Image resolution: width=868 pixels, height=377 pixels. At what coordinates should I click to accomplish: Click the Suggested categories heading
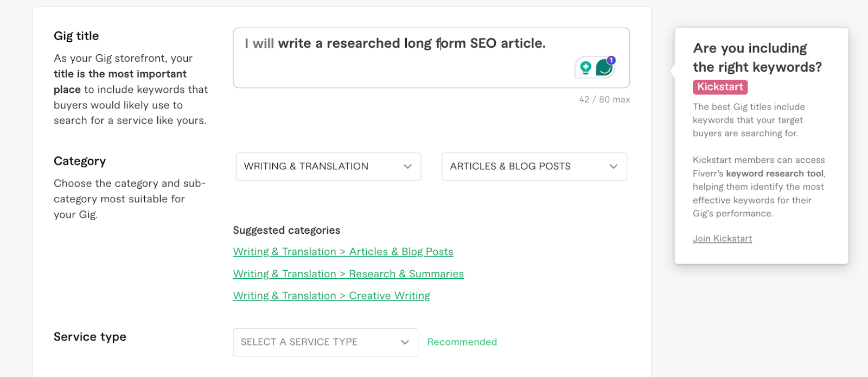[286, 230]
